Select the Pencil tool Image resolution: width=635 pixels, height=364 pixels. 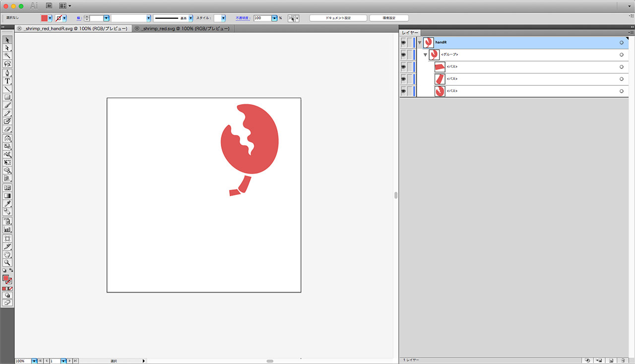pyautogui.click(x=7, y=113)
